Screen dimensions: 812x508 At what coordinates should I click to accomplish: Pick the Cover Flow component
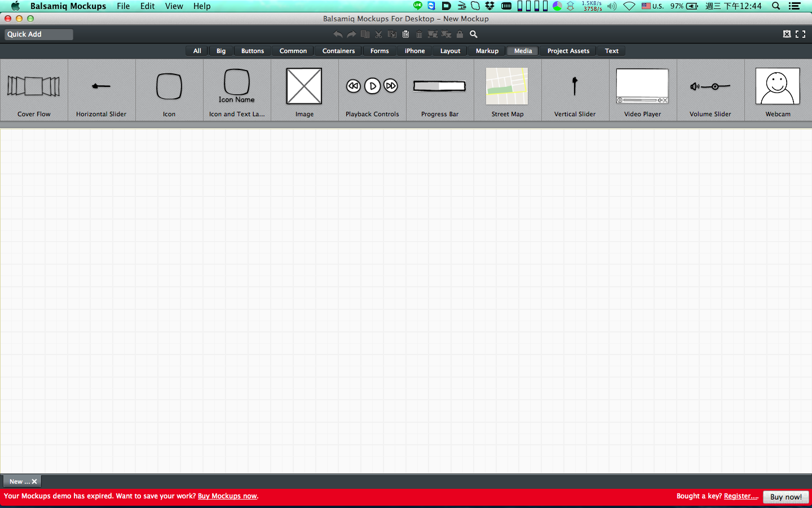34,90
